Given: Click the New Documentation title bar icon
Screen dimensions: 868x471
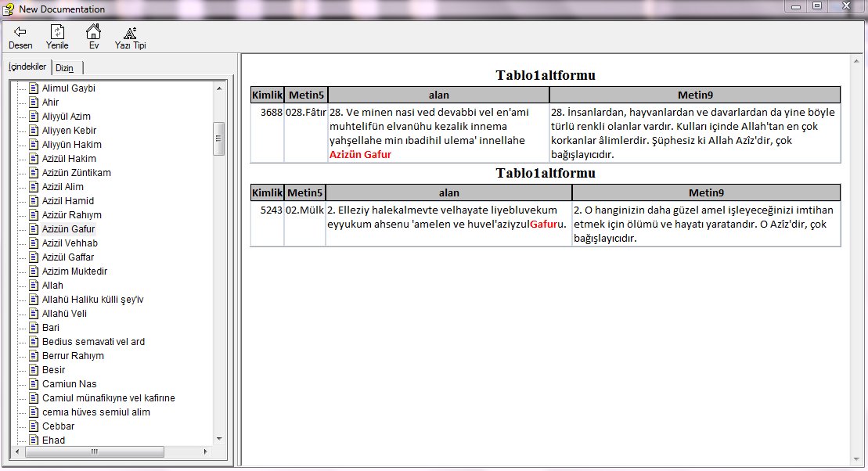Looking at the screenshot, I should pyautogui.click(x=9, y=9).
